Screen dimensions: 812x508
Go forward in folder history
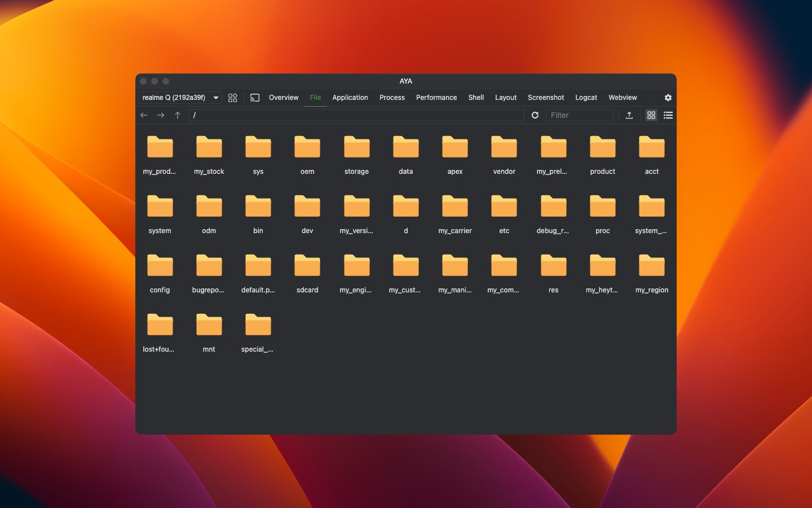tap(161, 115)
